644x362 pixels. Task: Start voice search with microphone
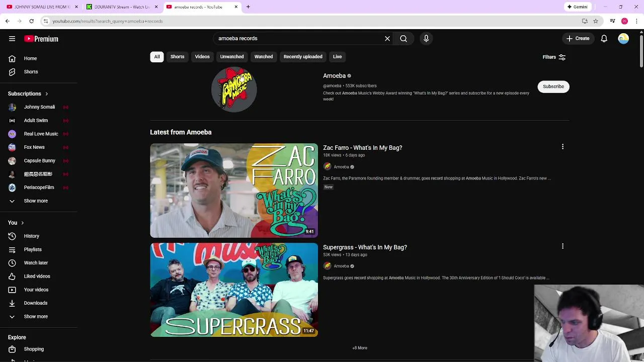tap(426, 38)
